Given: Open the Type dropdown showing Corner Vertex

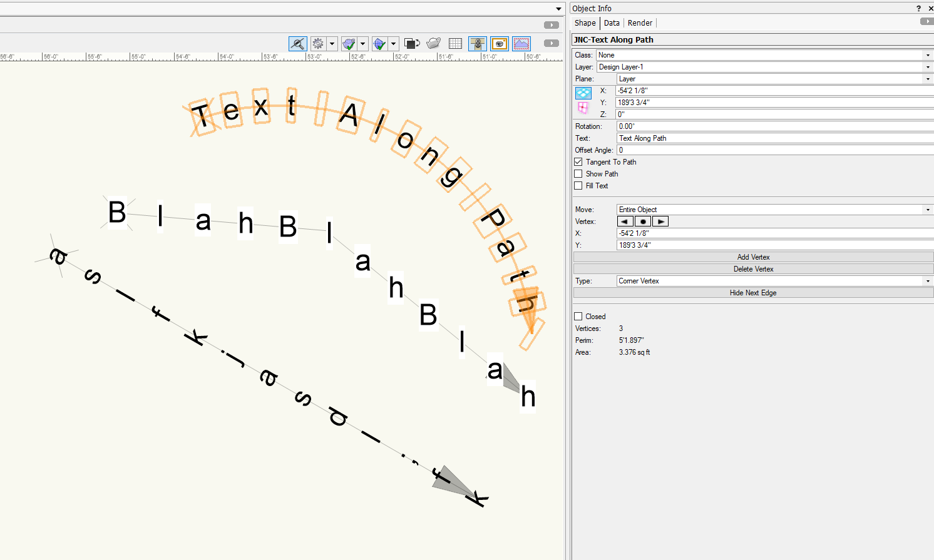Looking at the screenshot, I should tap(774, 281).
